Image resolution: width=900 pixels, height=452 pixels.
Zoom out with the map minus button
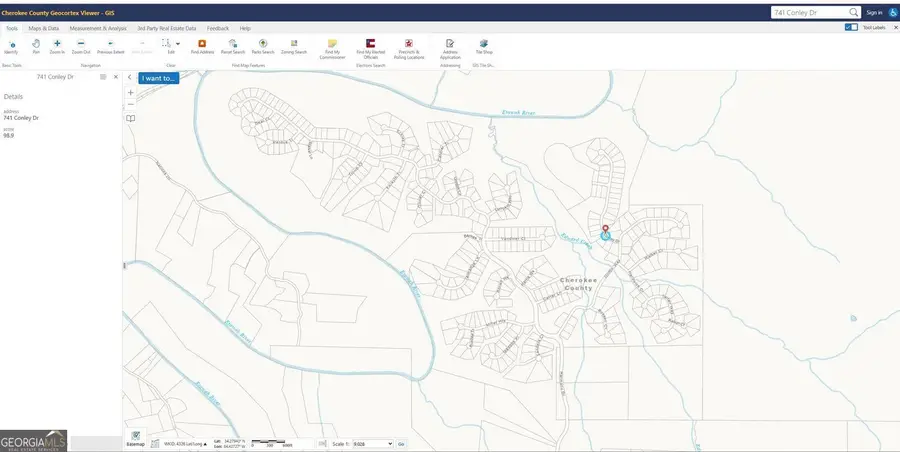click(x=131, y=104)
